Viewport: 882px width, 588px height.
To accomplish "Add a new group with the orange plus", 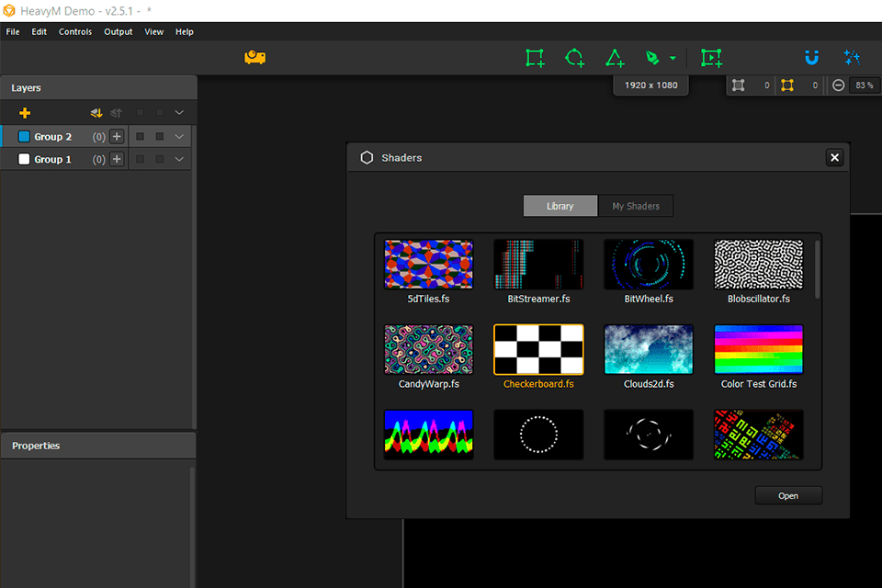I will pos(25,113).
